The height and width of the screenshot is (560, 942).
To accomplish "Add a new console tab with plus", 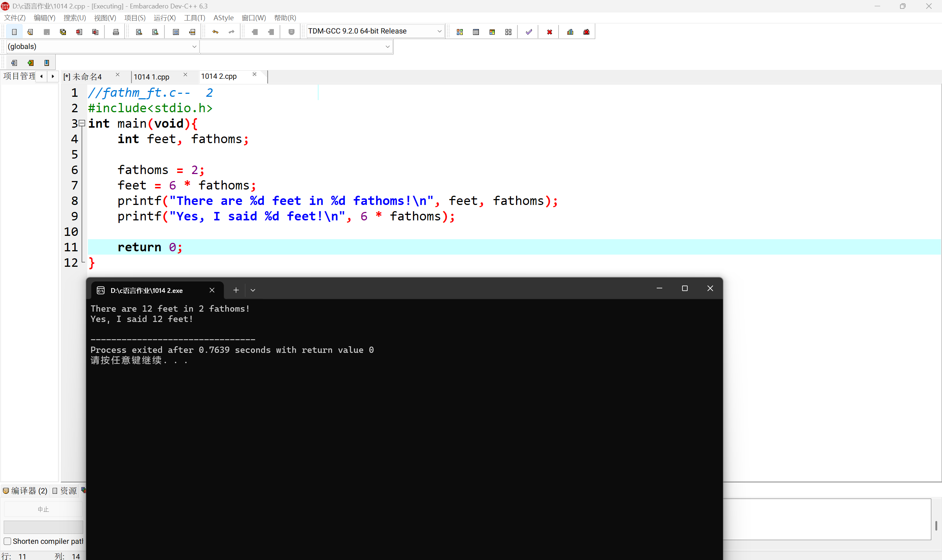I will coord(236,290).
